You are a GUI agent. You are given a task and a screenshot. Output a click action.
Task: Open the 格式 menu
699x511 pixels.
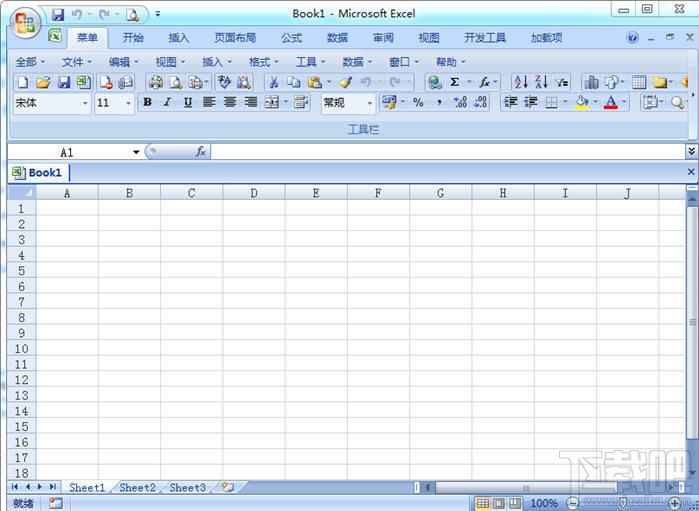pos(263,62)
